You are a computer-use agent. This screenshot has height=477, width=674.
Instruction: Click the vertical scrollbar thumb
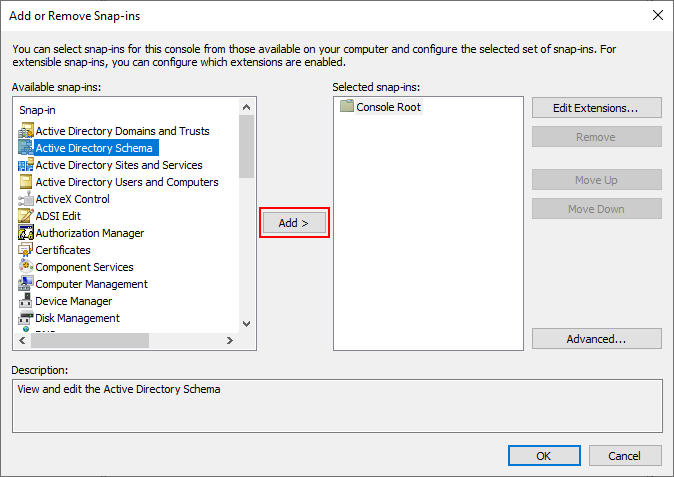246,147
